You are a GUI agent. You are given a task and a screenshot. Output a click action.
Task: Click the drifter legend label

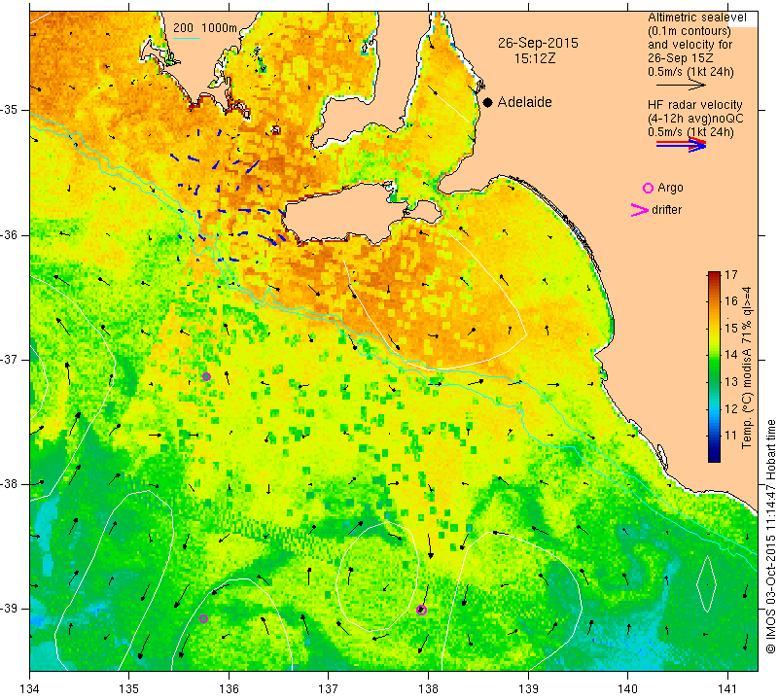coord(666,210)
